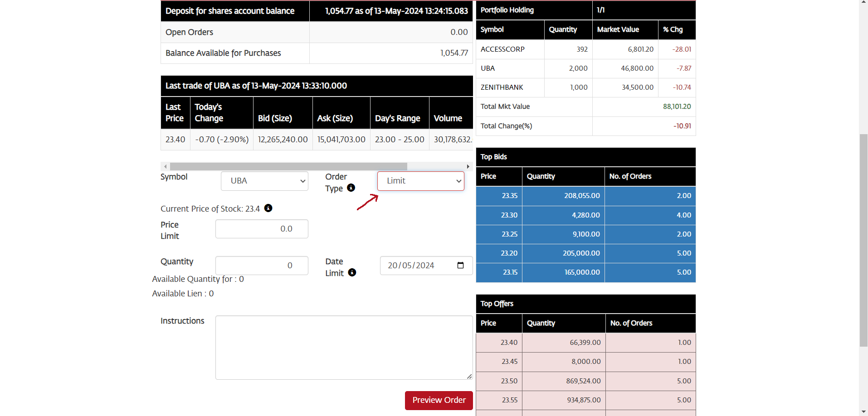The height and width of the screenshot is (416, 868).
Task: Open the calendar picker in Date Limit field
Action: coord(460,265)
